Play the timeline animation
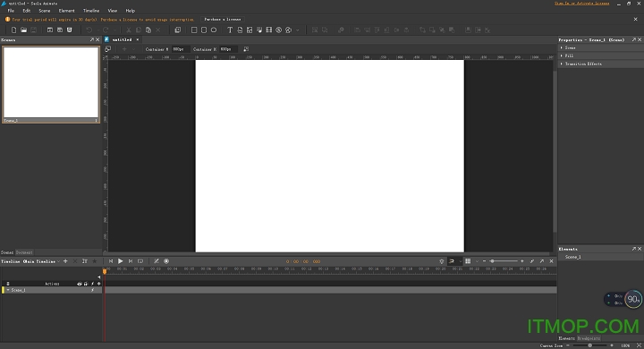The image size is (644, 349). [121, 261]
